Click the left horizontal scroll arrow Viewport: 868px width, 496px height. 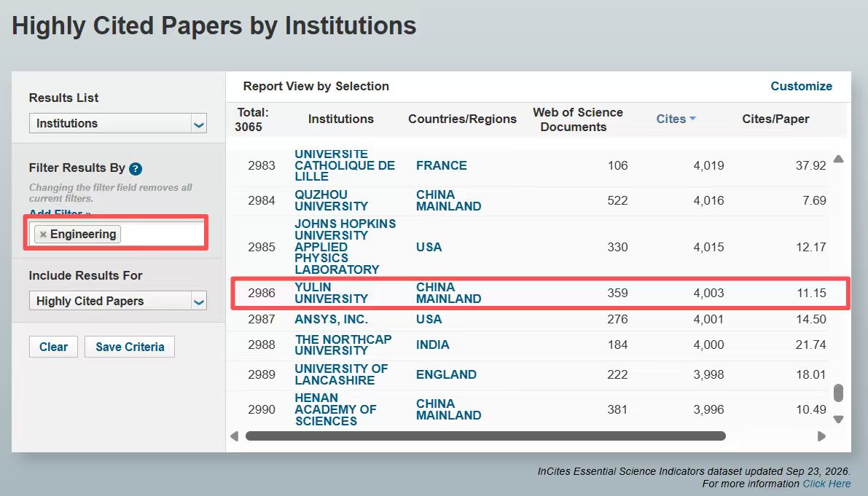[x=234, y=436]
